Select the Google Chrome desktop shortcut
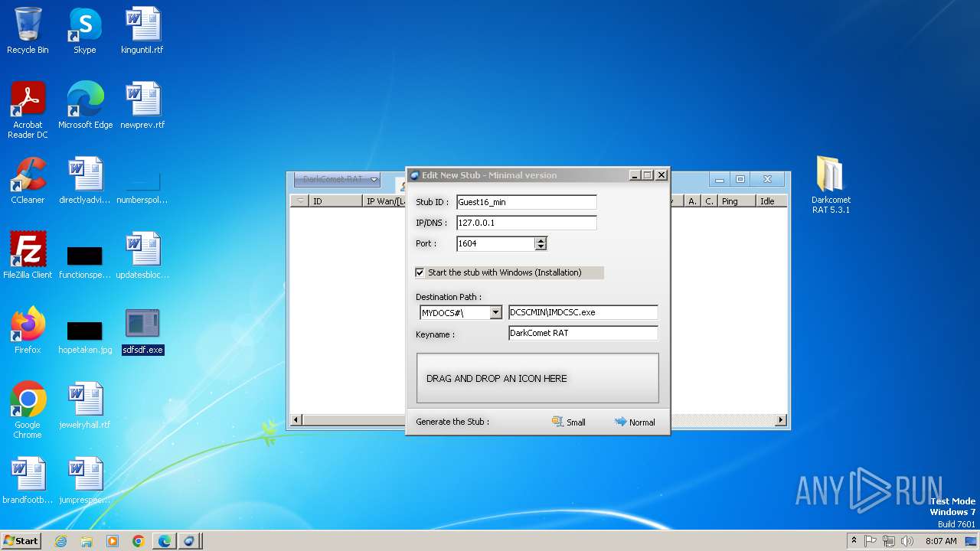The width and height of the screenshot is (980, 551). point(28,409)
